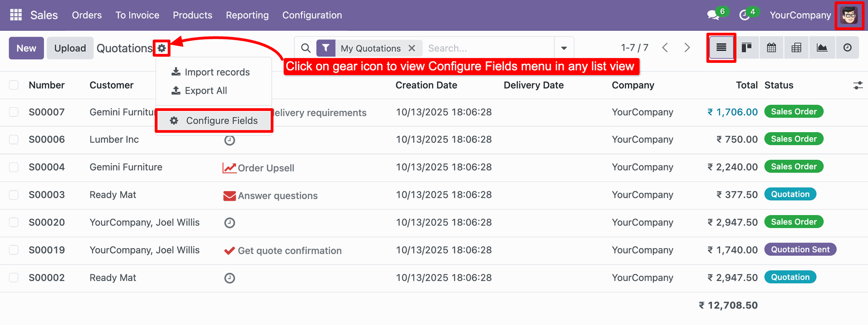Choose Configure Fields from the menu

pos(214,120)
